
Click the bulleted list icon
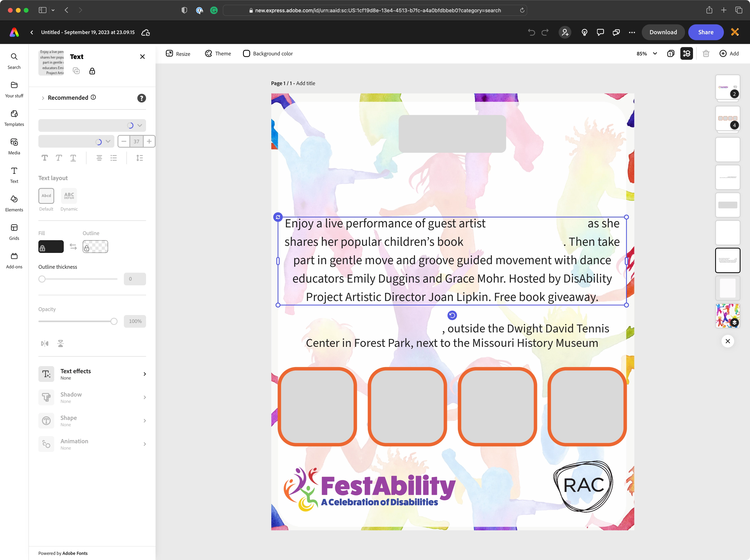pyautogui.click(x=114, y=158)
